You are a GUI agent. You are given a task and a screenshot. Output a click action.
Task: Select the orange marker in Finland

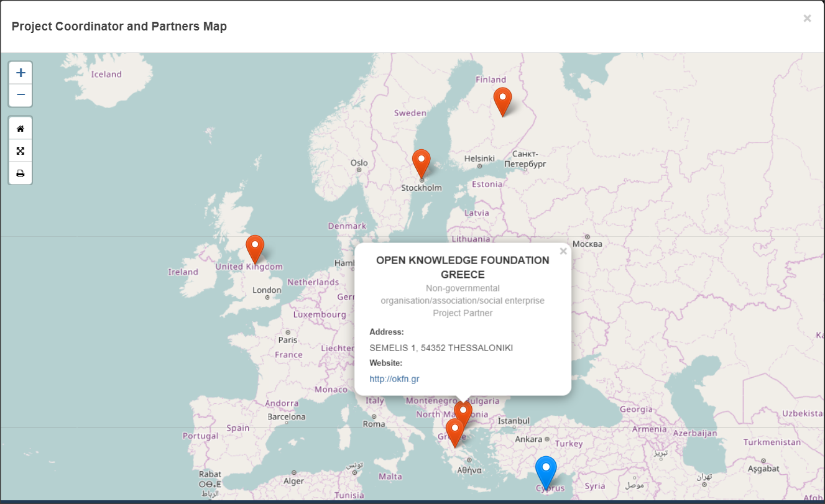tap(502, 101)
